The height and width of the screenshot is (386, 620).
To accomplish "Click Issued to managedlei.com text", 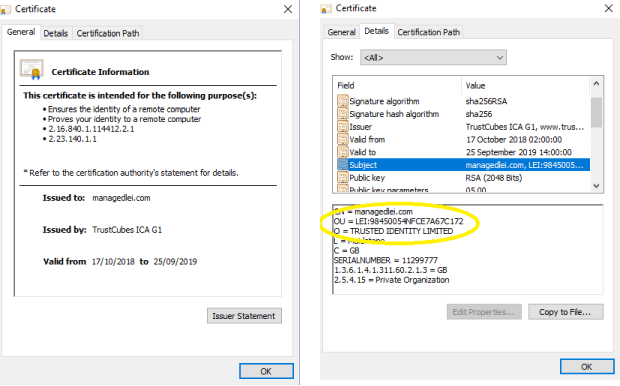I will [x=121, y=198].
